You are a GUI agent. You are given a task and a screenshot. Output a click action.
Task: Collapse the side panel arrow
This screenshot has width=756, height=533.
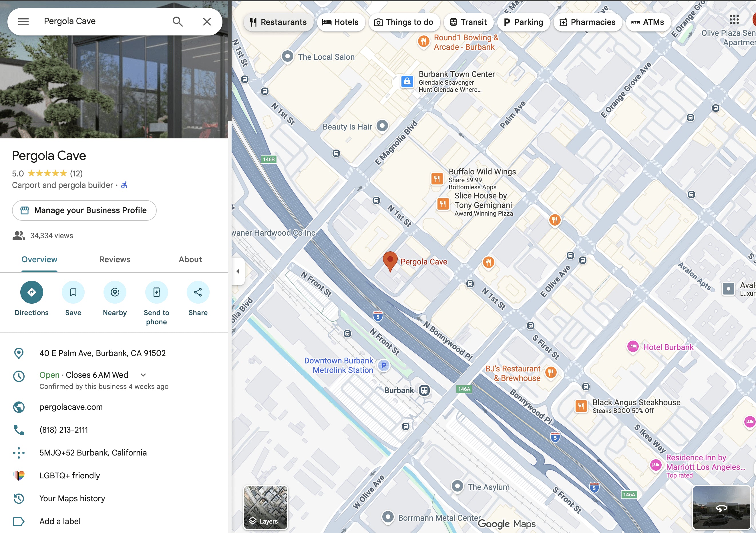[x=238, y=271]
